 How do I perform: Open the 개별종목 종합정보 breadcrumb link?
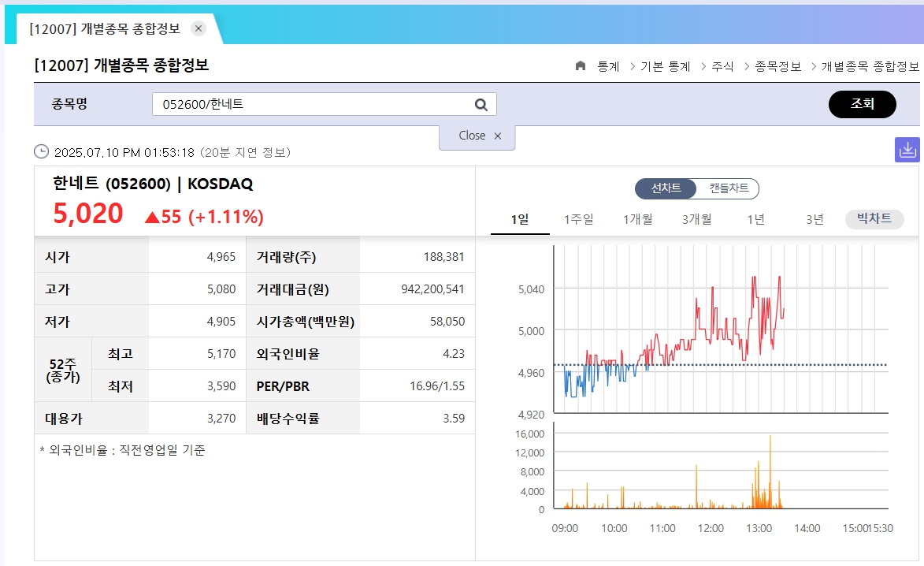click(x=870, y=67)
